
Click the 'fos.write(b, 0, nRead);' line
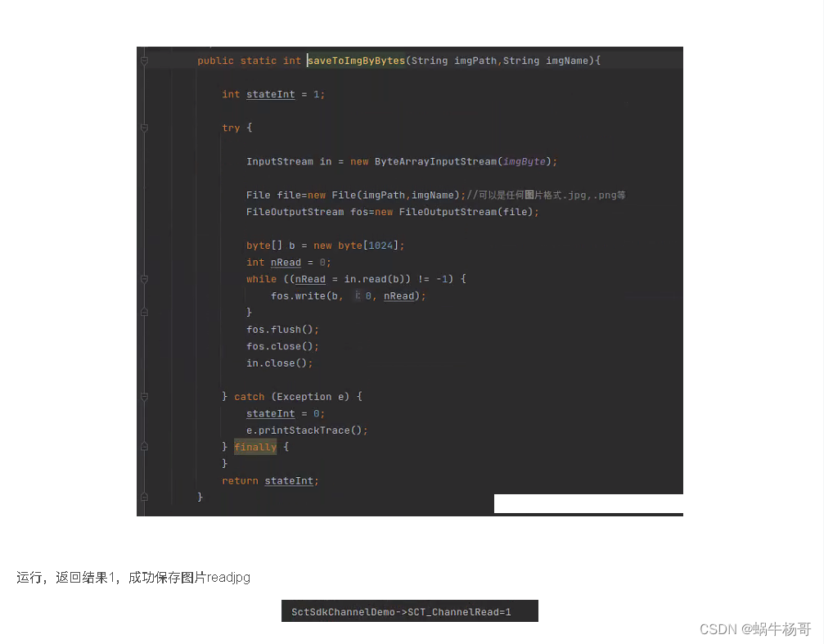tap(349, 296)
